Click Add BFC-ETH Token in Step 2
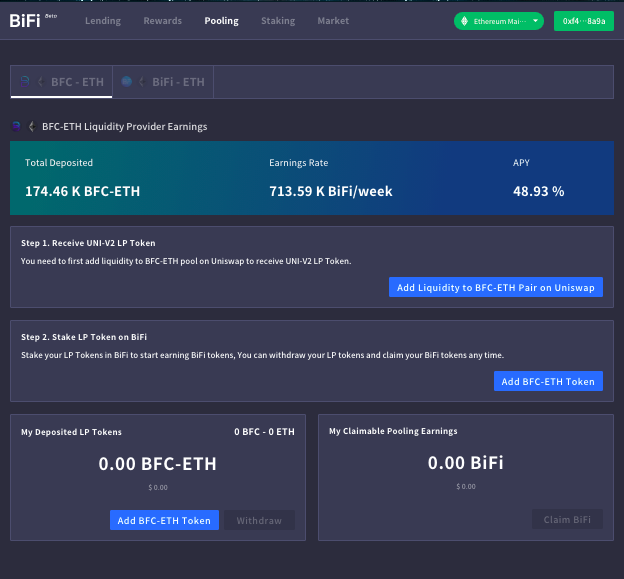This screenshot has width=624, height=579. coord(548,381)
